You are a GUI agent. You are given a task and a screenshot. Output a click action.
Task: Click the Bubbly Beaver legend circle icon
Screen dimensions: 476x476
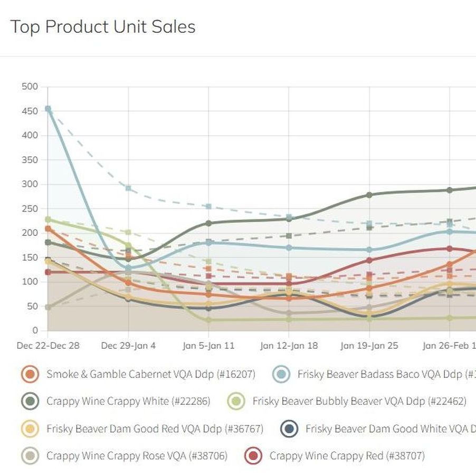click(237, 402)
